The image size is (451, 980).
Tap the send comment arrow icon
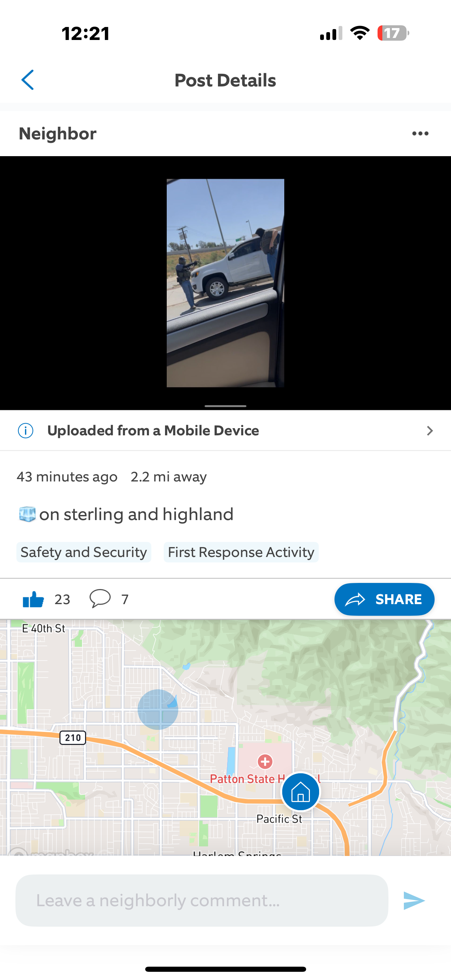[x=414, y=900]
